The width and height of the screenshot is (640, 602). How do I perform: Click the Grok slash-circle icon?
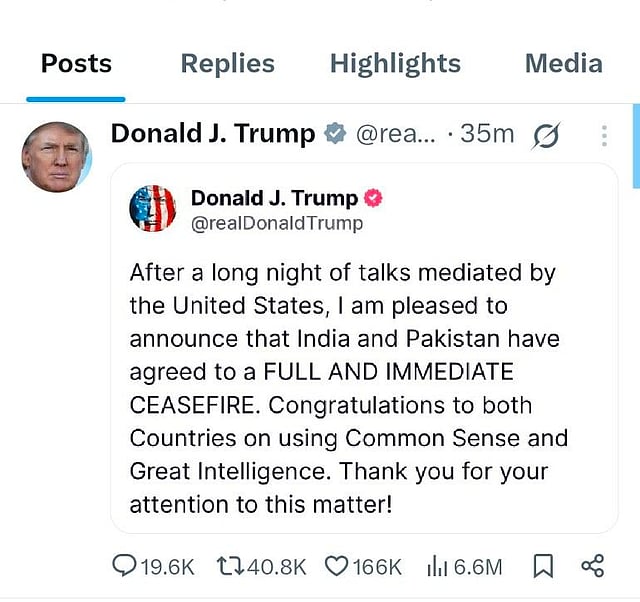(548, 135)
